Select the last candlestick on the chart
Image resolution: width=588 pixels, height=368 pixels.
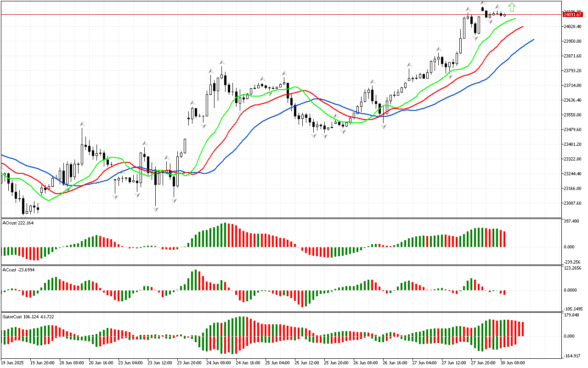pos(505,15)
